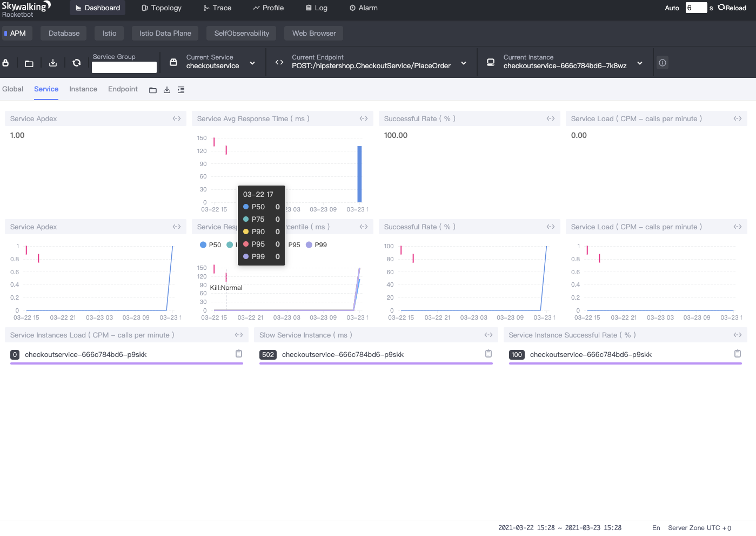Open the Dashboard menu item

click(98, 8)
